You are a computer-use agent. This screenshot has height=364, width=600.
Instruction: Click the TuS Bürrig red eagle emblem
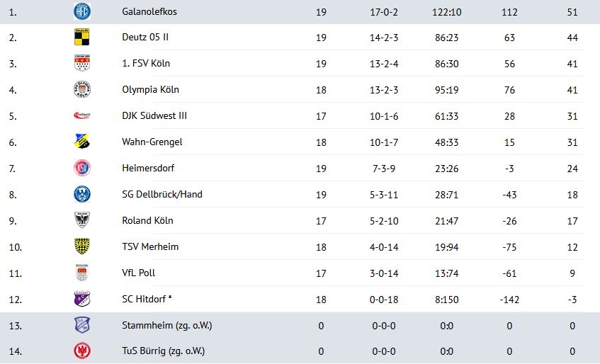point(82,351)
